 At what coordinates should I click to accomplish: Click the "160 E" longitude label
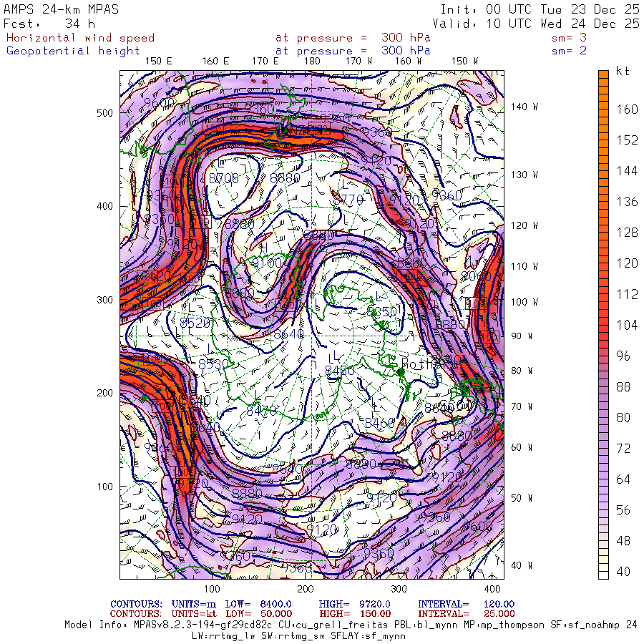coord(215,62)
